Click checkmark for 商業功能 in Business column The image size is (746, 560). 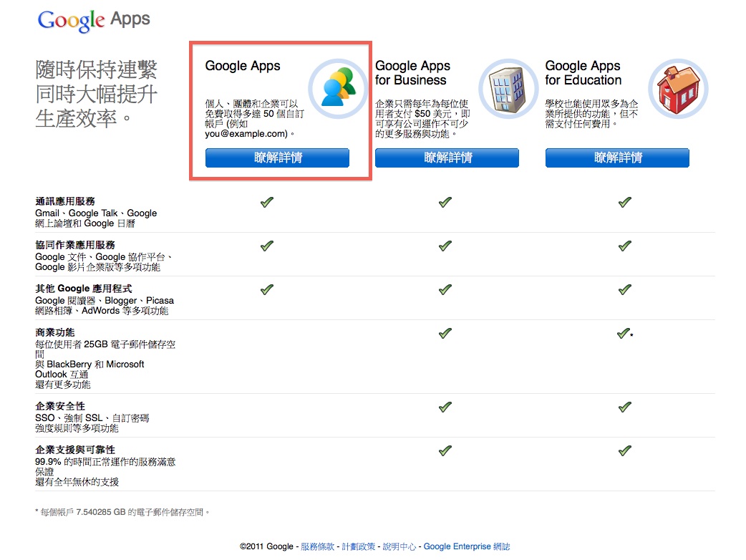[x=445, y=333]
